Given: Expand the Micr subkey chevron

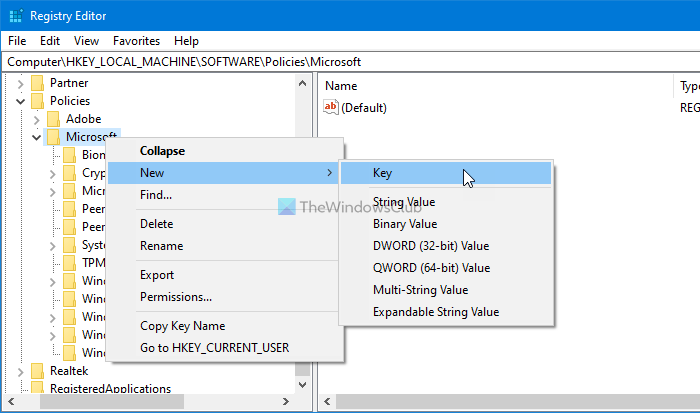Looking at the screenshot, I should pos(53,192).
